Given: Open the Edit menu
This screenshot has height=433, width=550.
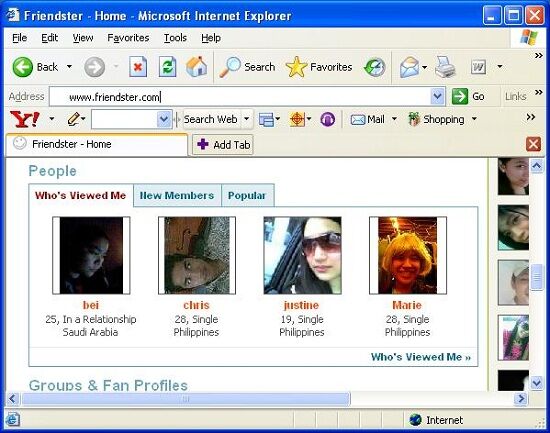Looking at the screenshot, I should (49, 38).
